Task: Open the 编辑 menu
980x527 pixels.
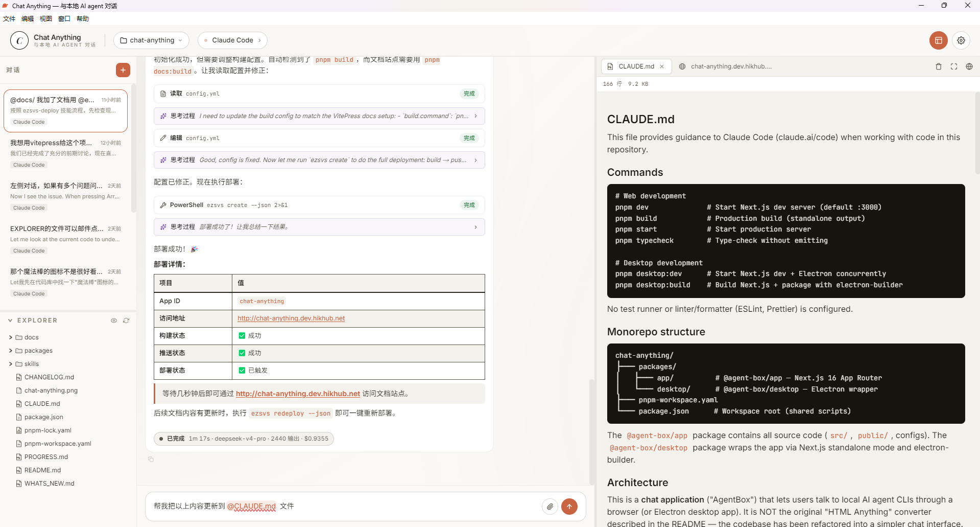Action: pos(28,19)
